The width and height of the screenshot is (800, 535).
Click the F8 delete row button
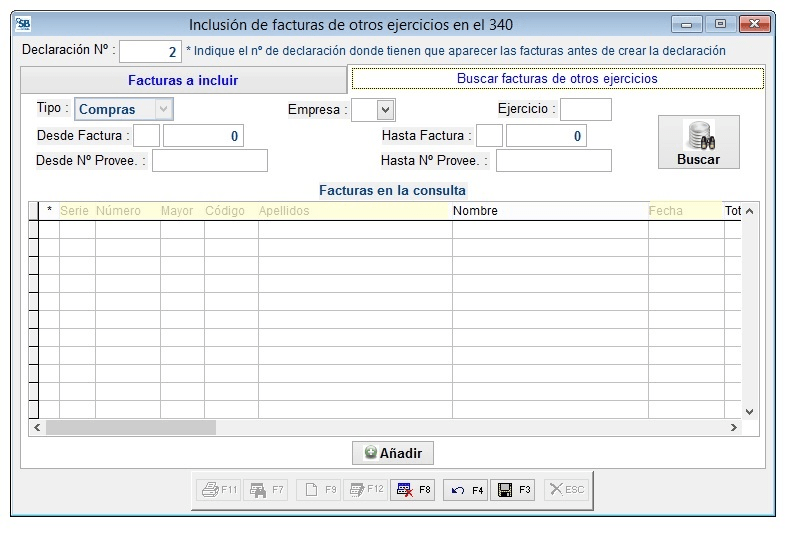point(413,490)
